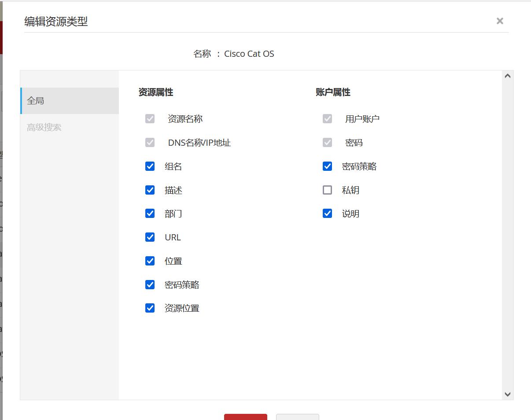Image resolution: width=531 pixels, height=420 pixels.
Task: Click the greyed-out 资源名称 checkbox
Action: (150, 119)
